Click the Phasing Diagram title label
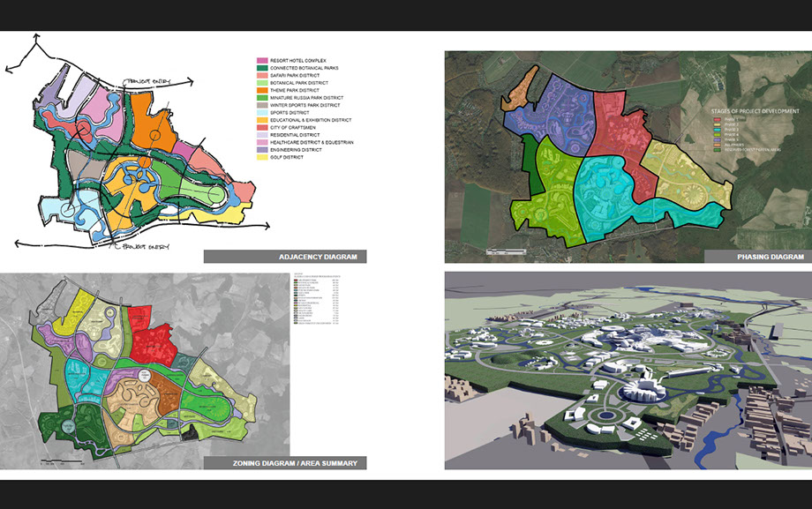Image resolution: width=812 pixels, height=509 pixels. [770, 257]
